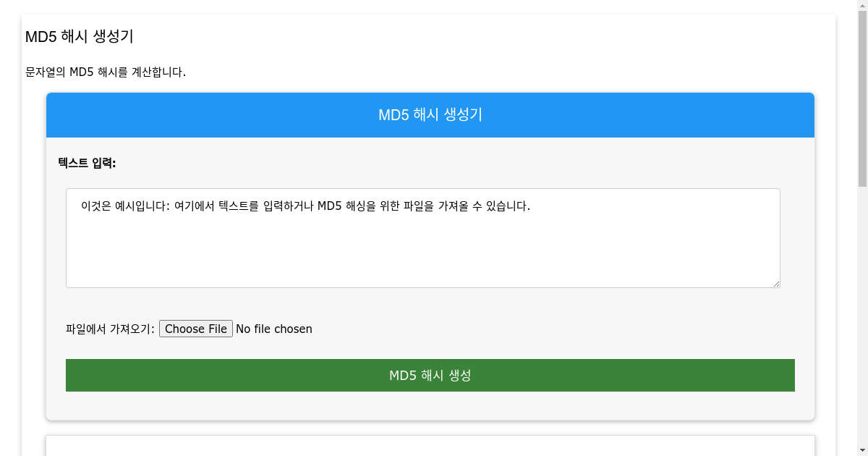Generate the MD5 hash of the text

pos(430,375)
